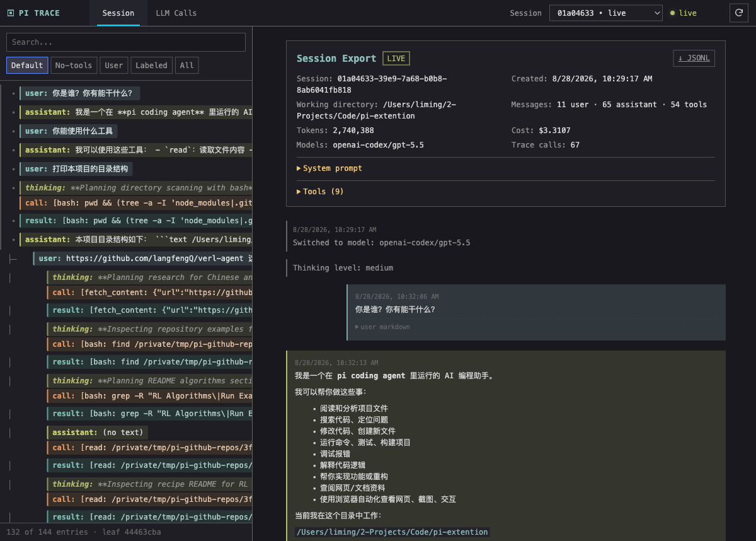Screen dimensions: 756x541
Task: Activate the Default filter
Action: (x=27, y=65)
